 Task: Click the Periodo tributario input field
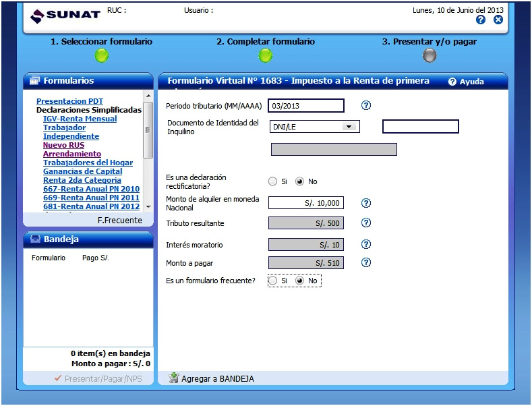click(306, 106)
